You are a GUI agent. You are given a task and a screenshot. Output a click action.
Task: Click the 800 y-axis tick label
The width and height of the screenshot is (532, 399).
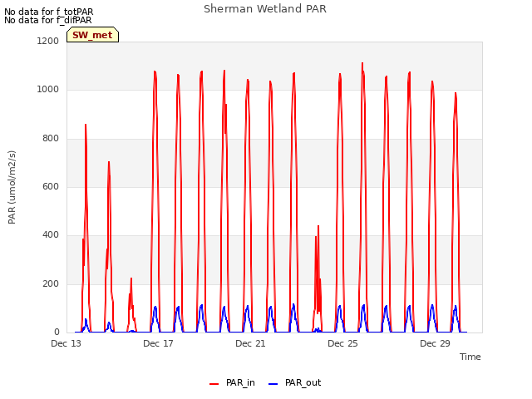51,139
